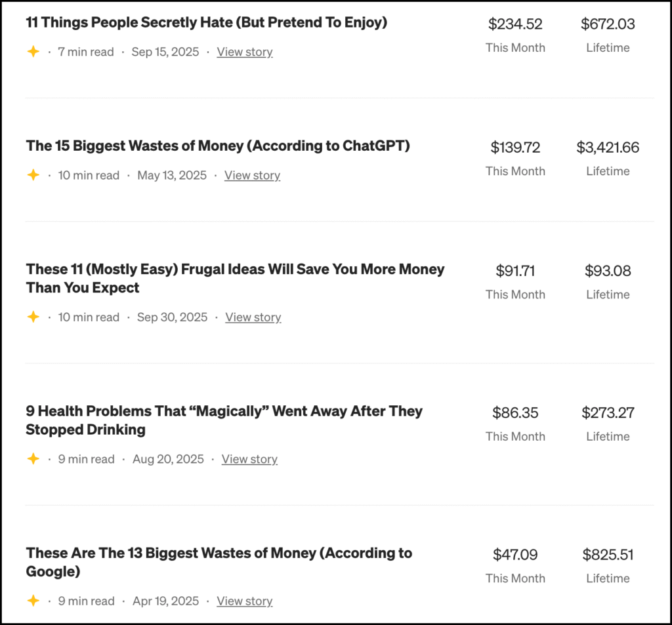Click $234.52 This Month earnings
Viewport: 672px width, 625px height.
point(515,24)
